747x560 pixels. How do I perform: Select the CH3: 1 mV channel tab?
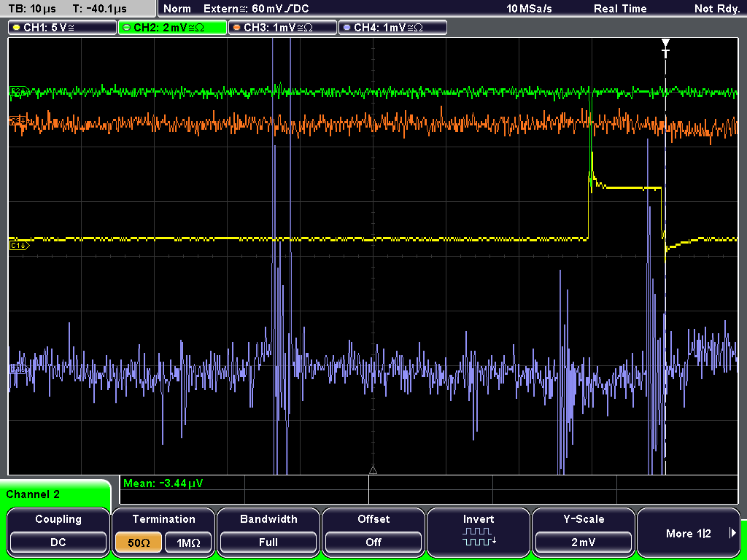[x=282, y=28]
